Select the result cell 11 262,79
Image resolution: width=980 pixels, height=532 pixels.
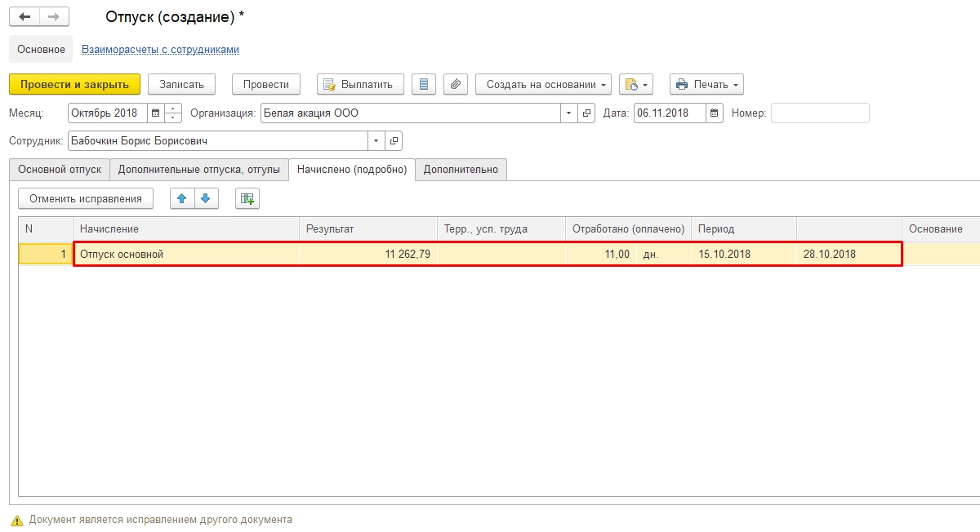368,254
